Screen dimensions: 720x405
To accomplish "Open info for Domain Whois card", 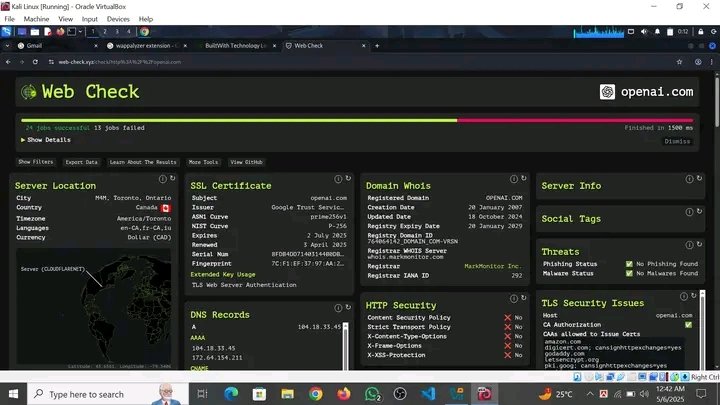I will (513, 179).
